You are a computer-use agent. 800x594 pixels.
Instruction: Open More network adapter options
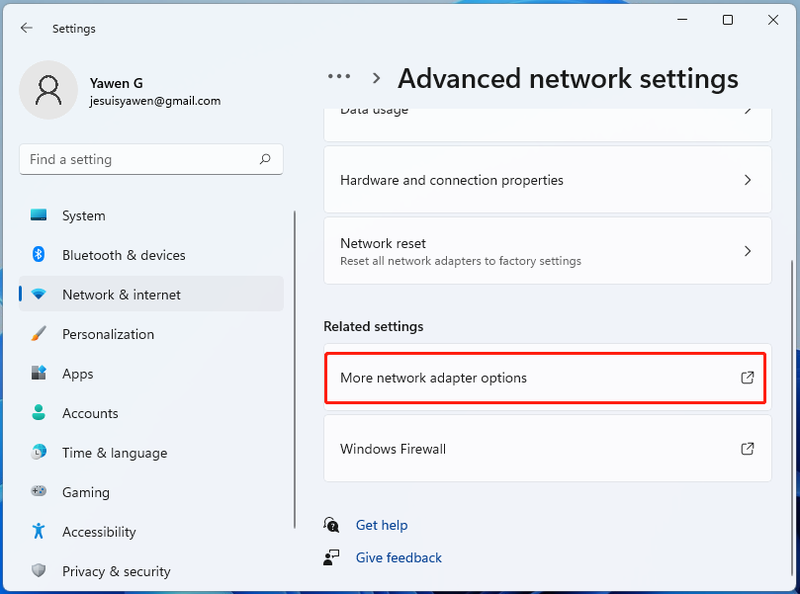(x=547, y=378)
